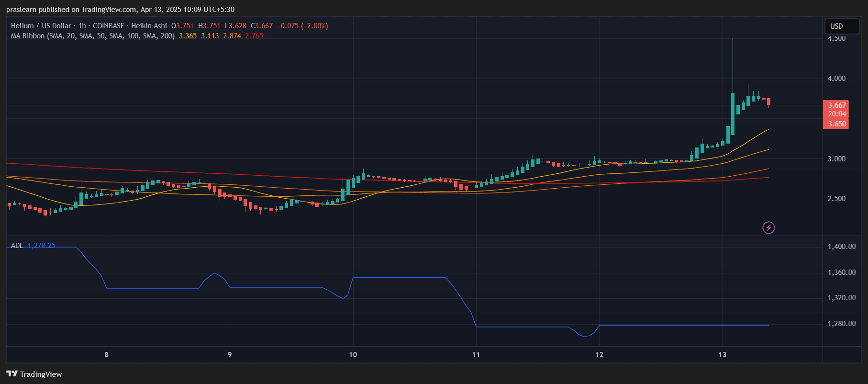Click the TradingView logo at bottom left
This screenshot has width=868, height=384.
34,374
